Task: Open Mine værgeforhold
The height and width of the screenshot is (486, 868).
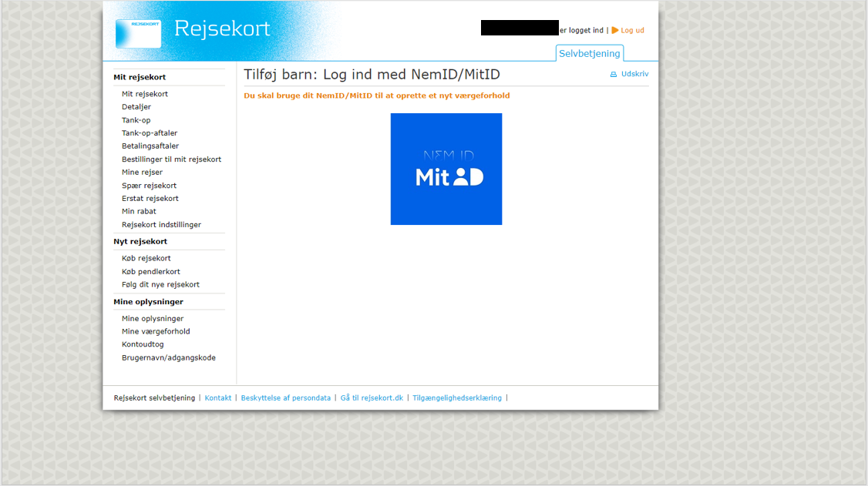Action: tap(155, 332)
